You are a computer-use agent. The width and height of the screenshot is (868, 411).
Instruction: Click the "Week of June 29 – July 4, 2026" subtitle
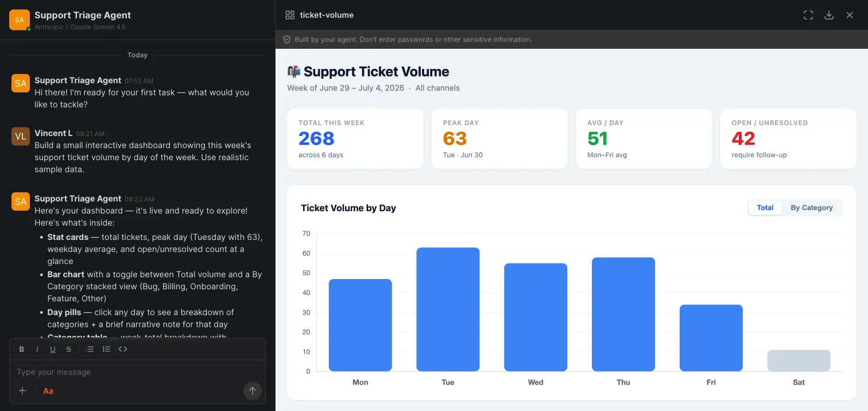pos(346,88)
